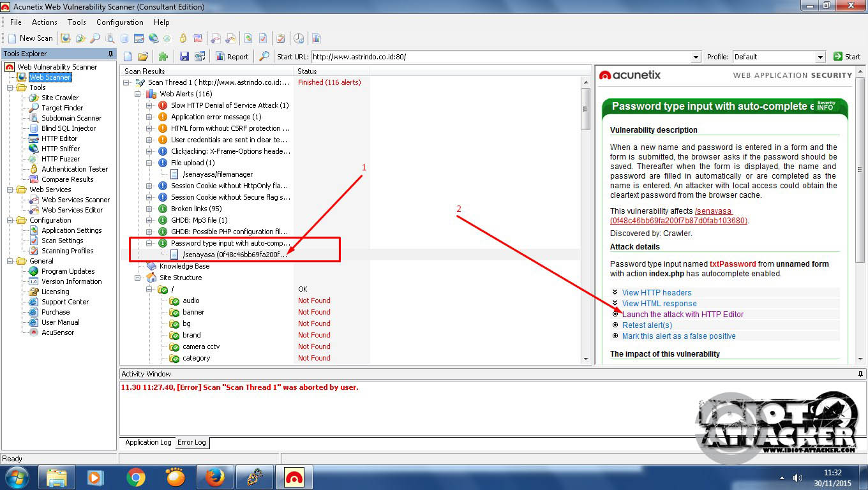Click open-folder icon in scan toolbar
868x490 pixels.
143,57
